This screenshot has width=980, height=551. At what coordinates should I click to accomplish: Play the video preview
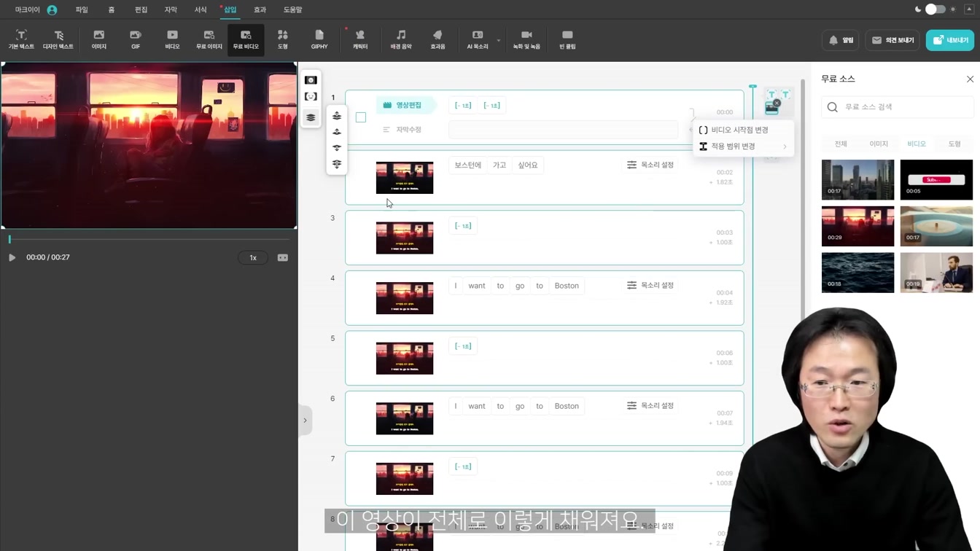coord(12,257)
